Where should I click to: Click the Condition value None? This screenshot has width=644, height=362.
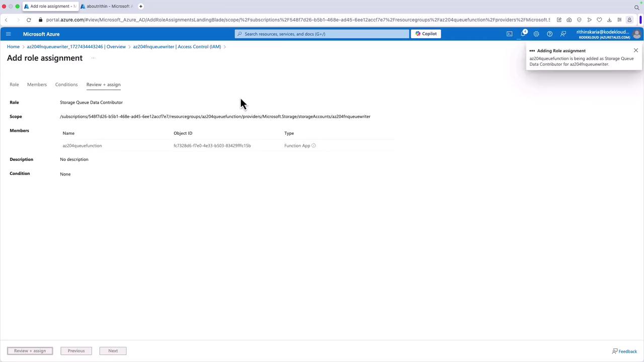coord(65,174)
